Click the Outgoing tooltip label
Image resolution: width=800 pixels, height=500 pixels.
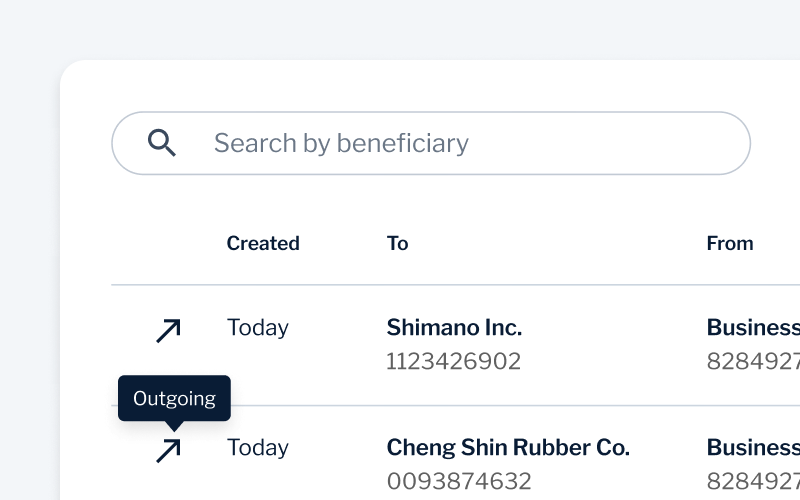[x=174, y=398]
